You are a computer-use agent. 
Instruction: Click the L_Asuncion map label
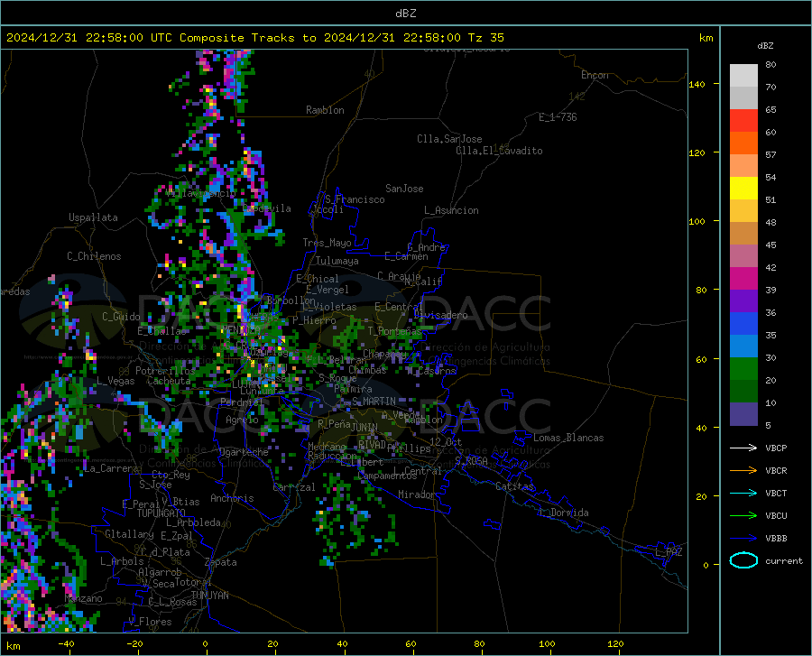[451, 210]
